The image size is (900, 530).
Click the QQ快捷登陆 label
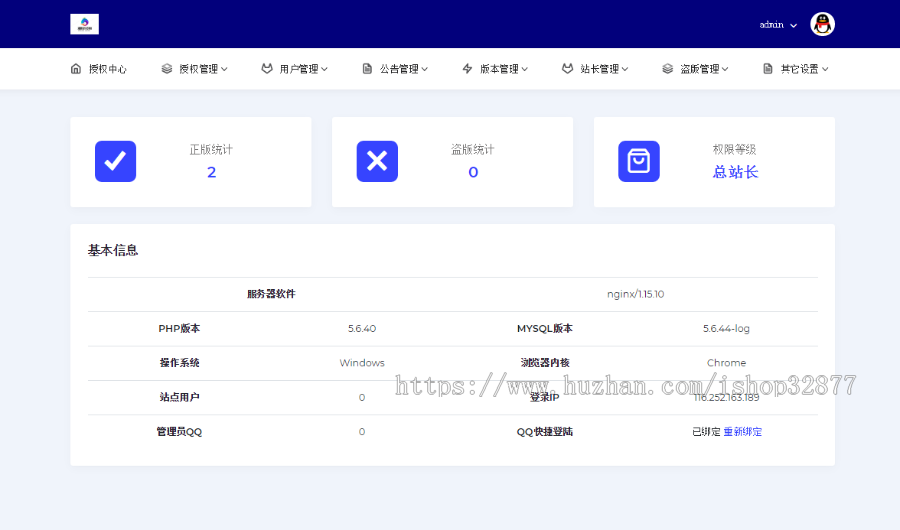pyautogui.click(x=545, y=432)
